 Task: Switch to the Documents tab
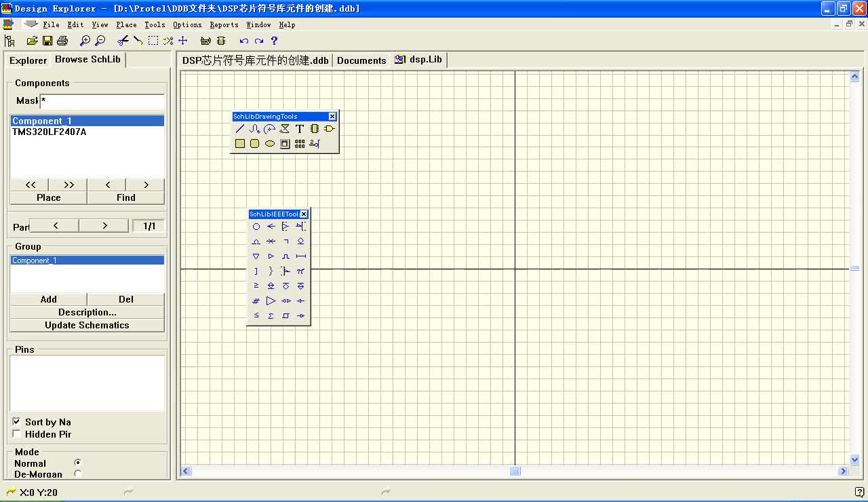pos(361,60)
